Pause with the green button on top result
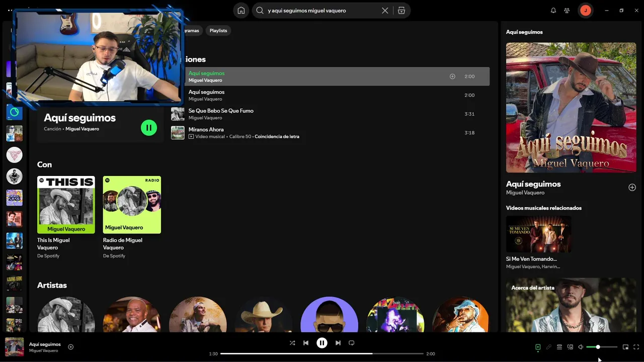The width and height of the screenshot is (644, 362). pos(149,128)
